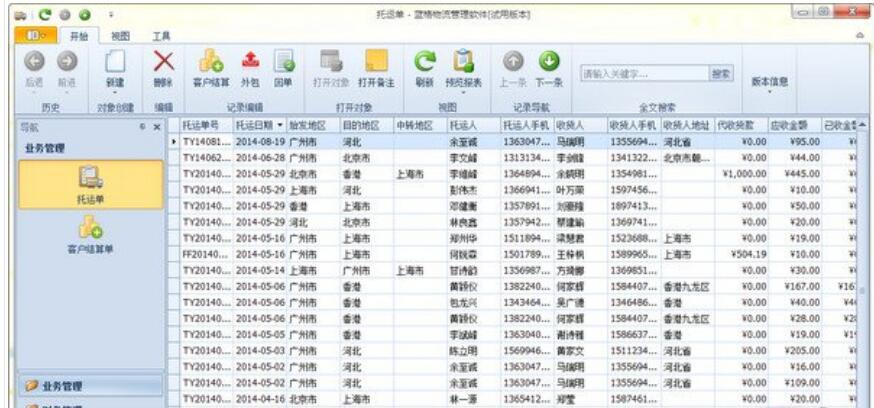
Task: Select the cell 'TY14062...'
Action: point(206,158)
